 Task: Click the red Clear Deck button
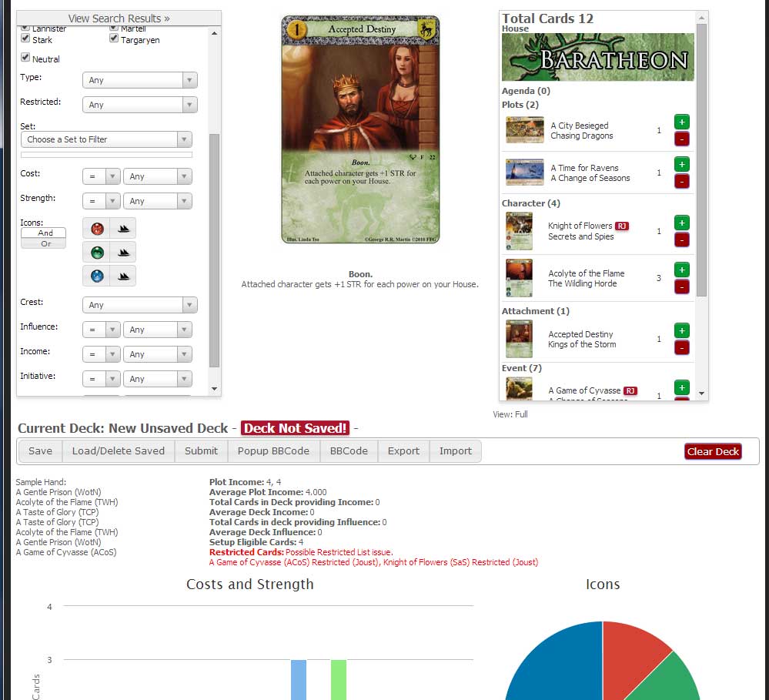click(x=713, y=451)
